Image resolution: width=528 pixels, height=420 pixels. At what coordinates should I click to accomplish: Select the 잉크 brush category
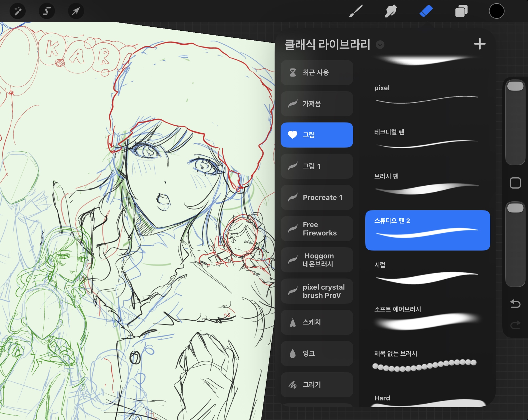click(317, 353)
